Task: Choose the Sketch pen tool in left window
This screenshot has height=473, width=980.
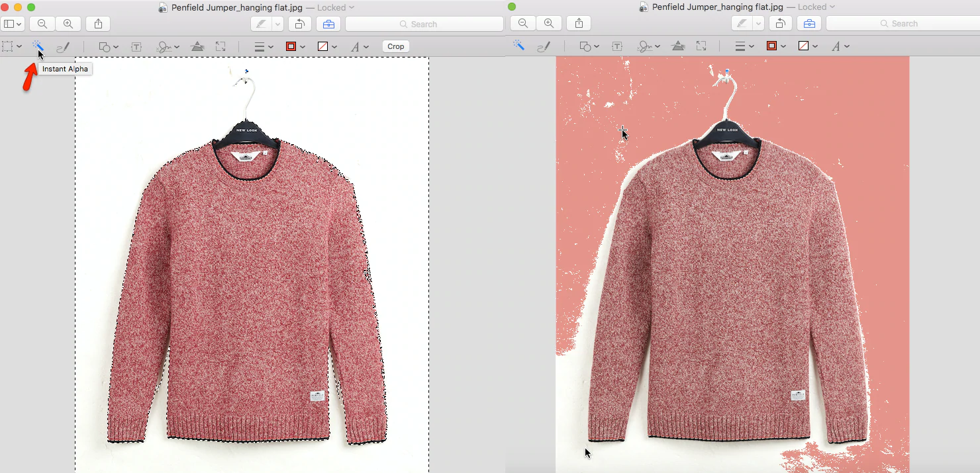Action: (x=63, y=47)
